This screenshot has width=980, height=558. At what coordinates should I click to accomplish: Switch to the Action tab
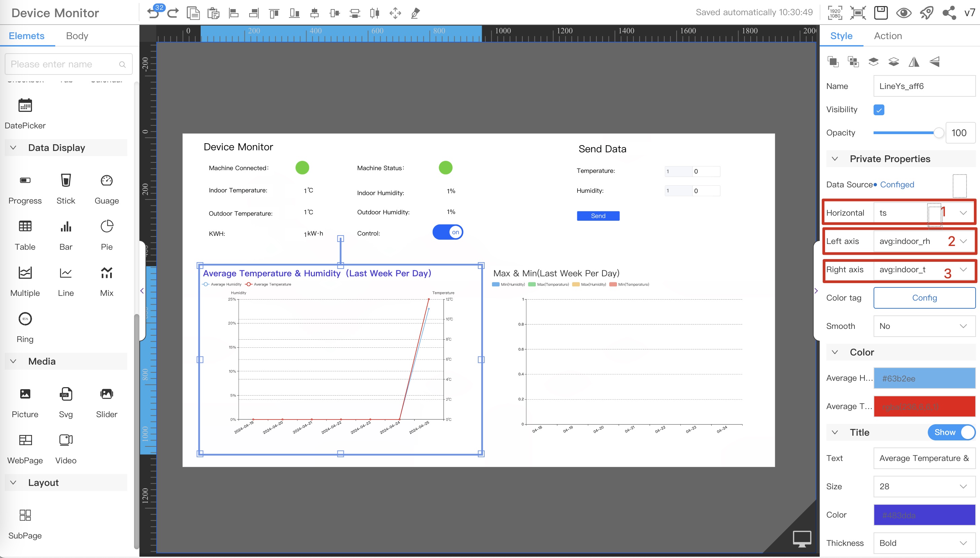coord(888,36)
